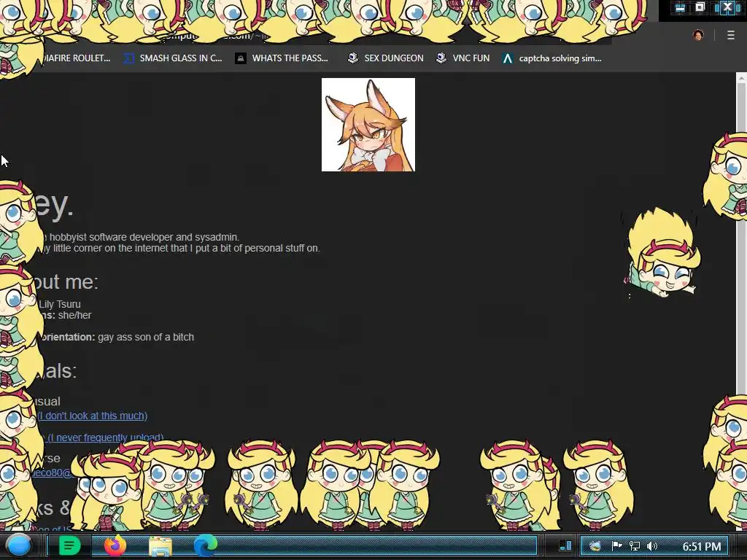Viewport: 747px width, 560px height.
Task: Click the VNC FUN bookmark's computer favicon
Action: [x=441, y=58]
